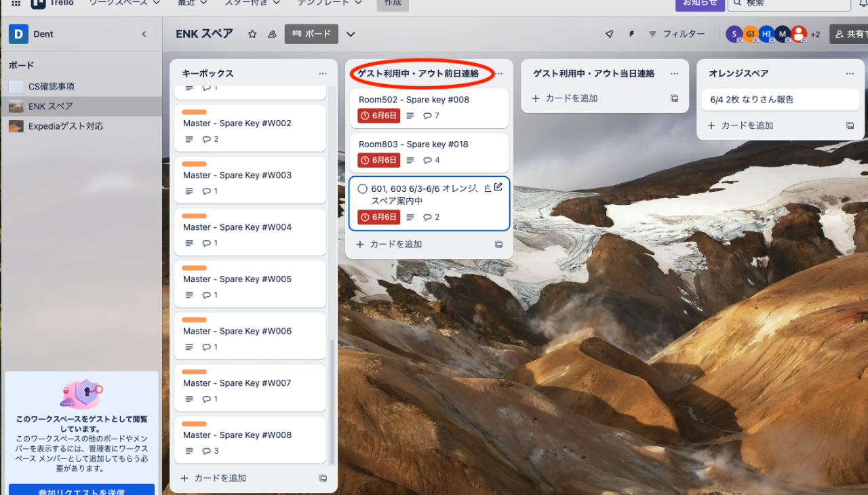Open the Power-Ups rocket icon

tap(609, 34)
